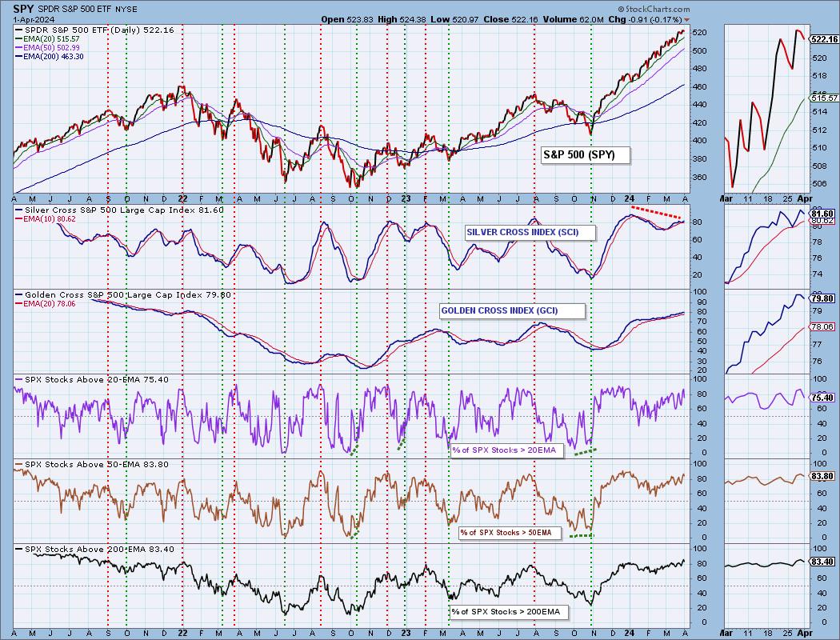
Task: Click the EMA(20) 515.57 legend entry
Action: tap(46, 39)
